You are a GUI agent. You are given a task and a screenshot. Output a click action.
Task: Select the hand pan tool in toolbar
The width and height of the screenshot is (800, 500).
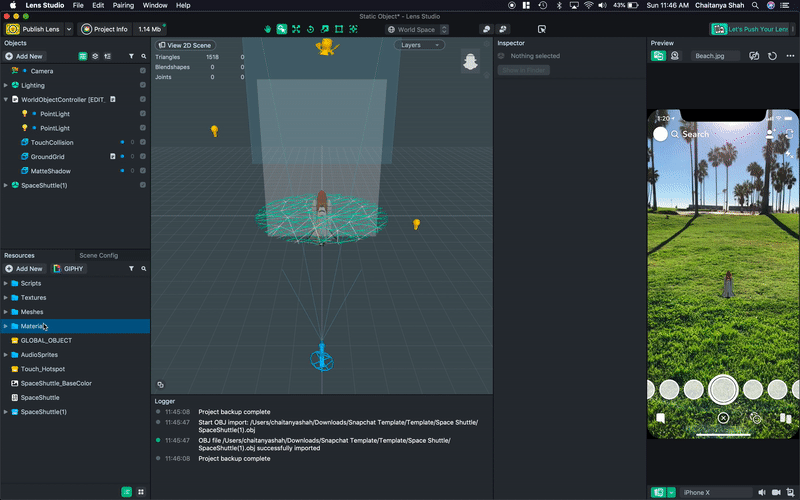(267, 29)
